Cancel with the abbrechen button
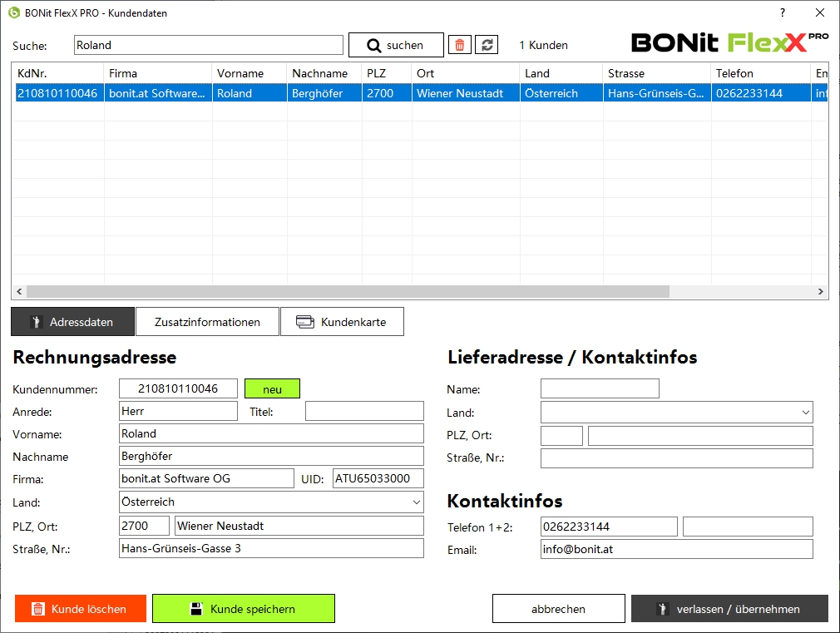 558,609
